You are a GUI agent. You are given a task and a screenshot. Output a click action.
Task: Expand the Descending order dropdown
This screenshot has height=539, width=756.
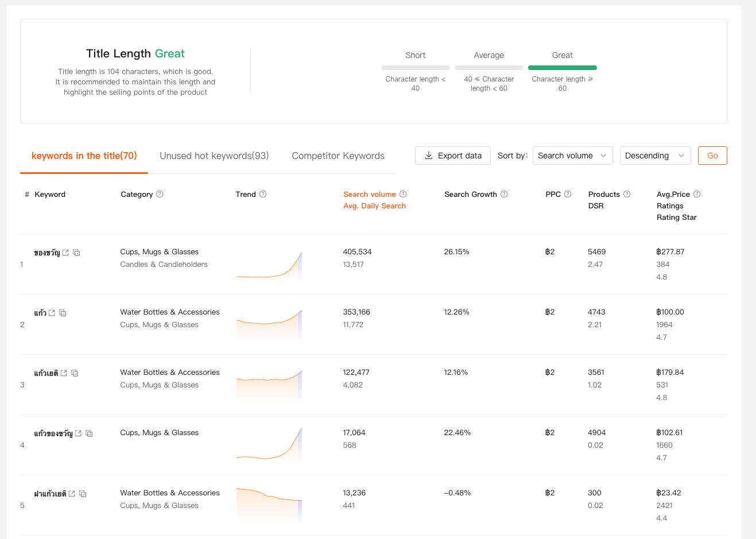pyautogui.click(x=655, y=156)
